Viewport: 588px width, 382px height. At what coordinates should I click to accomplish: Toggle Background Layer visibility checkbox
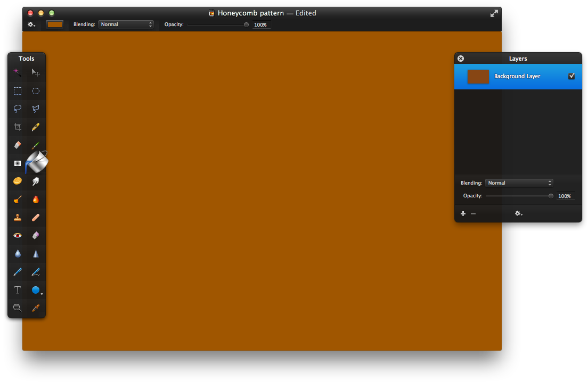(x=571, y=76)
